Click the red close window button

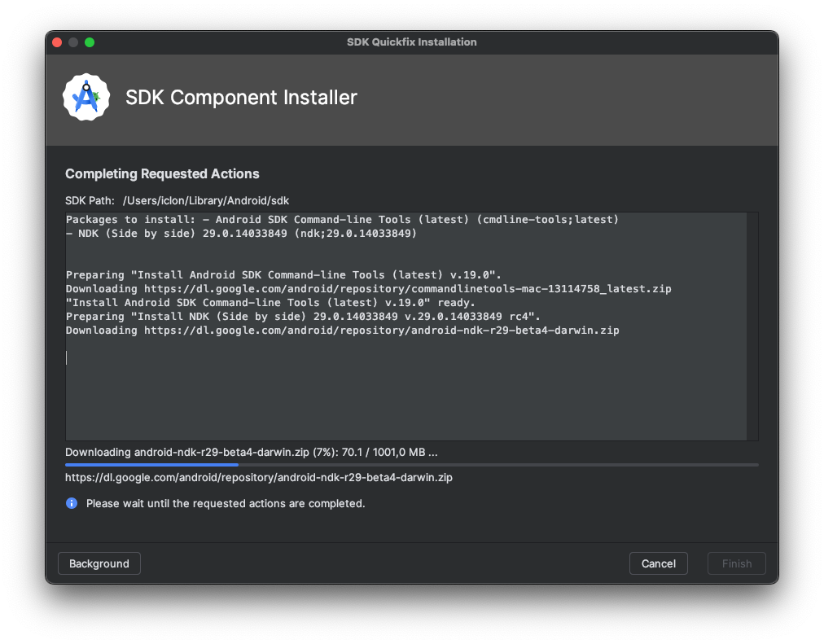tap(57, 42)
